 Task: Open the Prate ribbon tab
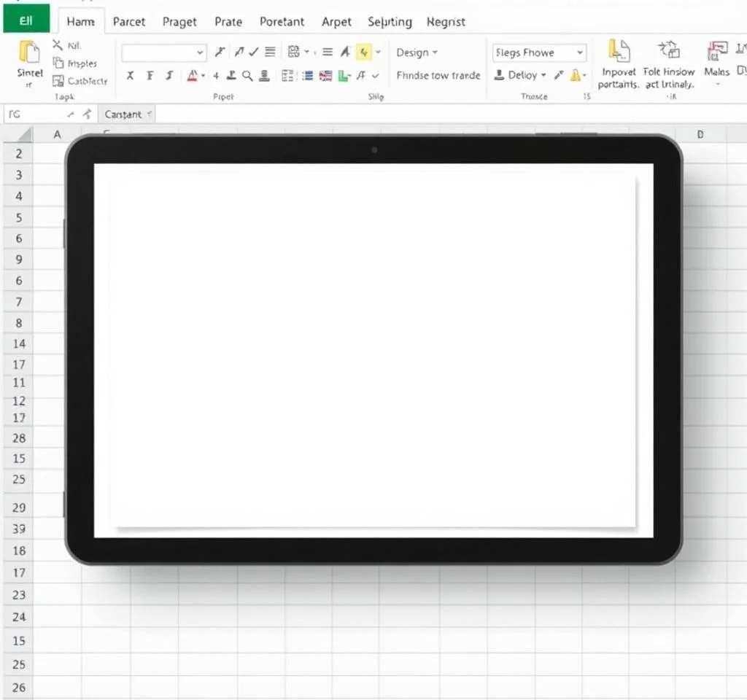point(228,21)
